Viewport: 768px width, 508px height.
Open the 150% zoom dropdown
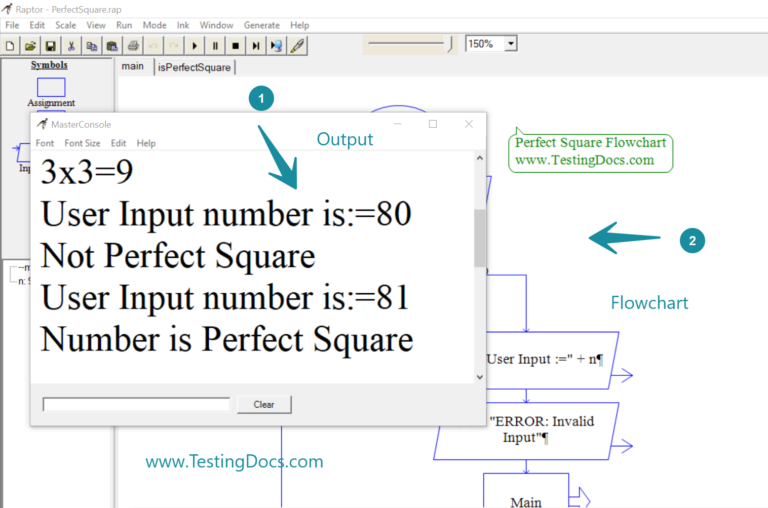511,44
